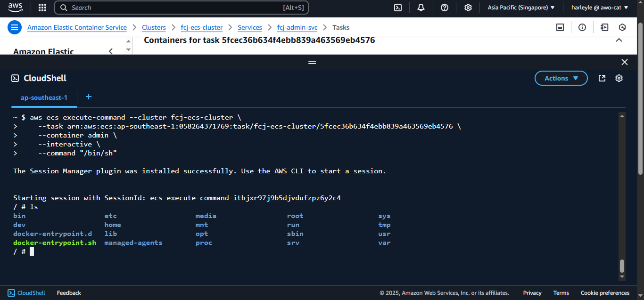
Task: Collapse the Amazon Elastic side navigation
Action: pyautogui.click(x=111, y=51)
